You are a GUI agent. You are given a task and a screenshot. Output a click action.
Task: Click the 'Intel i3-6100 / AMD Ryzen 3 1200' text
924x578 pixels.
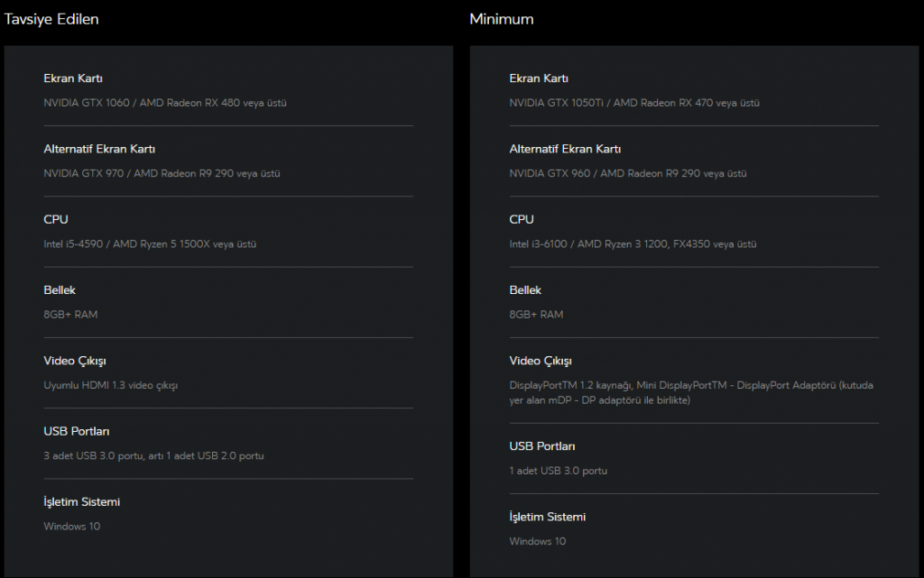point(633,244)
